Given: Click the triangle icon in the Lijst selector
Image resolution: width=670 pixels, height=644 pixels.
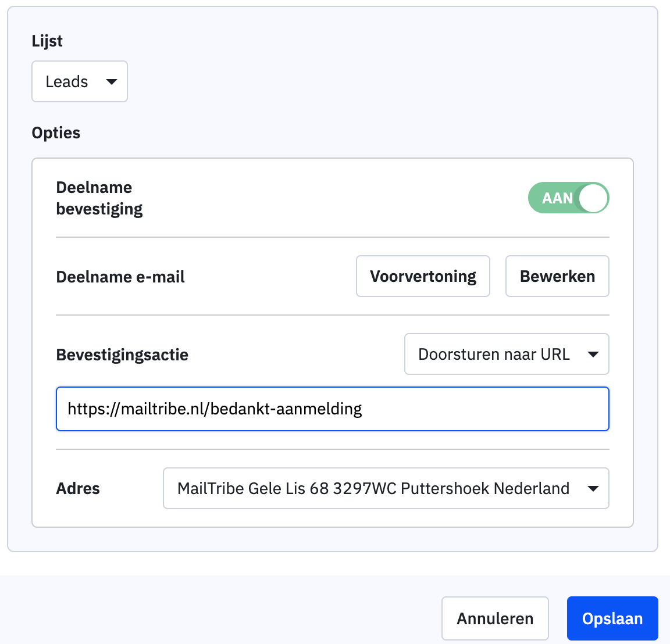Looking at the screenshot, I should [x=111, y=83].
